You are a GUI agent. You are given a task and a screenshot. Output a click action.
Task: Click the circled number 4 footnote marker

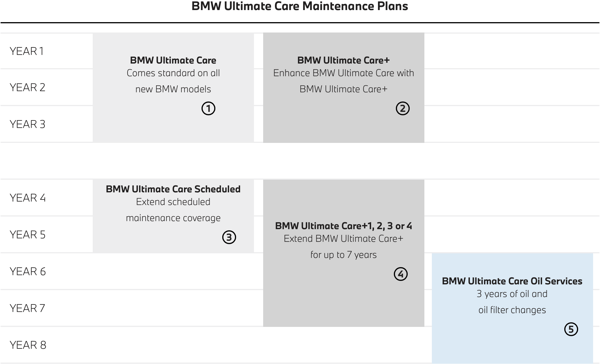click(x=400, y=274)
